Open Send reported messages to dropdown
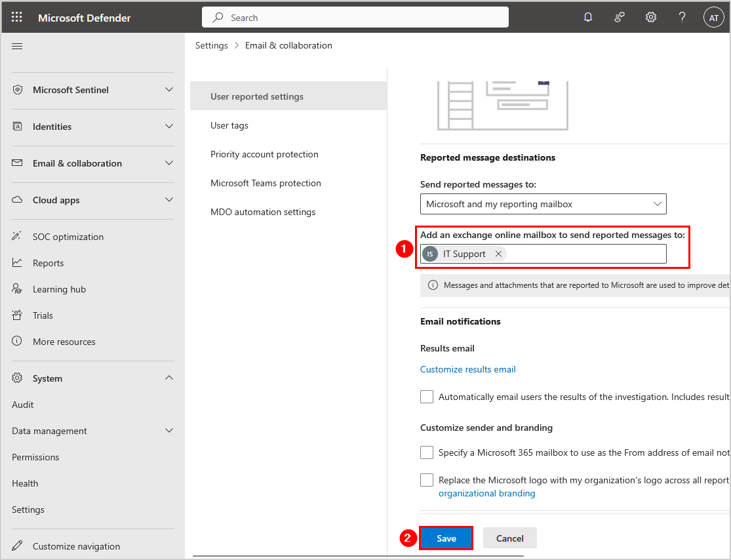Screen dimensions: 731x560 pyautogui.click(x=543, y=204)
